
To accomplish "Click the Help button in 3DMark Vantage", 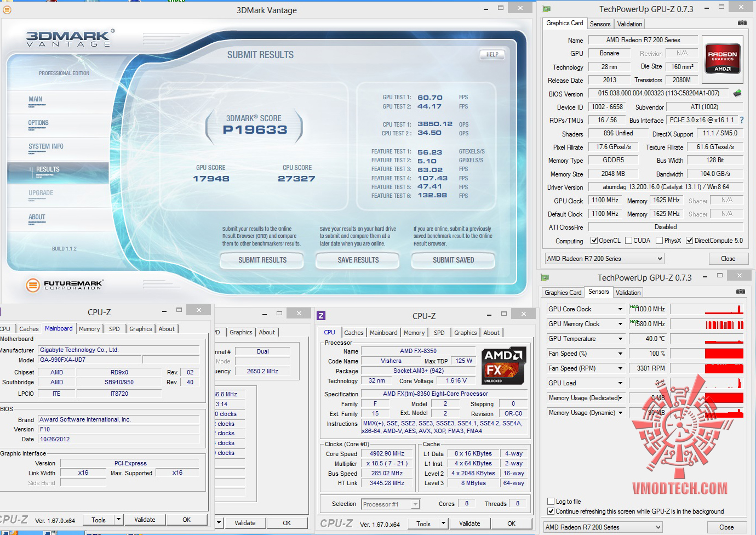I will tap(492, 54).
